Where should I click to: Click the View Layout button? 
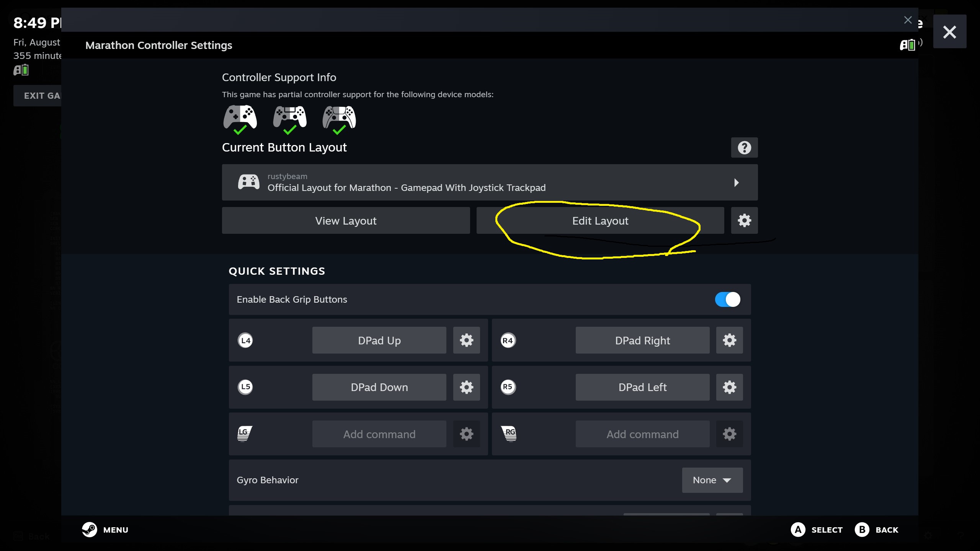pos(346,220)
